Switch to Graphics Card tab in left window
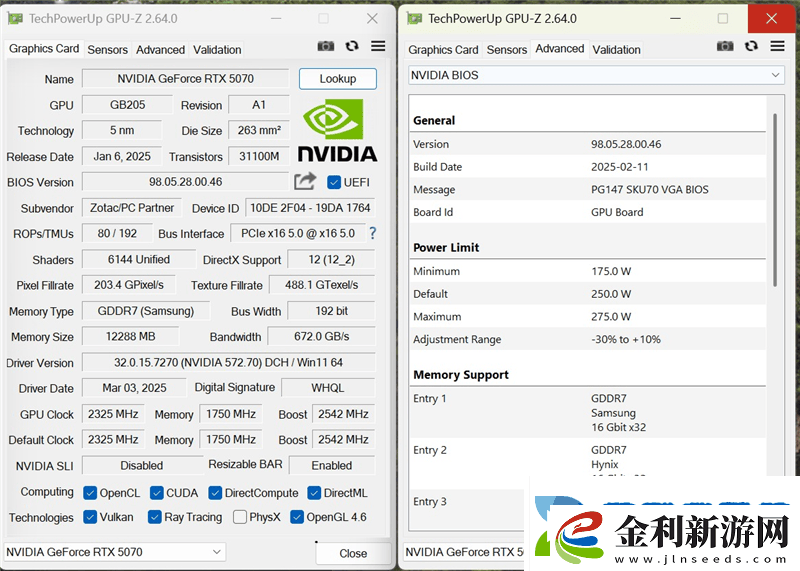This screenshot has width=800, height=571. (44, 48)
